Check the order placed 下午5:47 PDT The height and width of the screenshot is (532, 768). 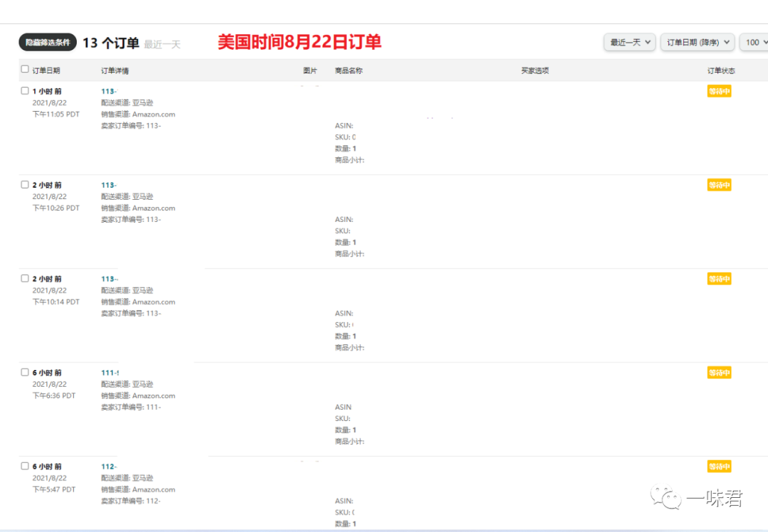tap(25, 466)
